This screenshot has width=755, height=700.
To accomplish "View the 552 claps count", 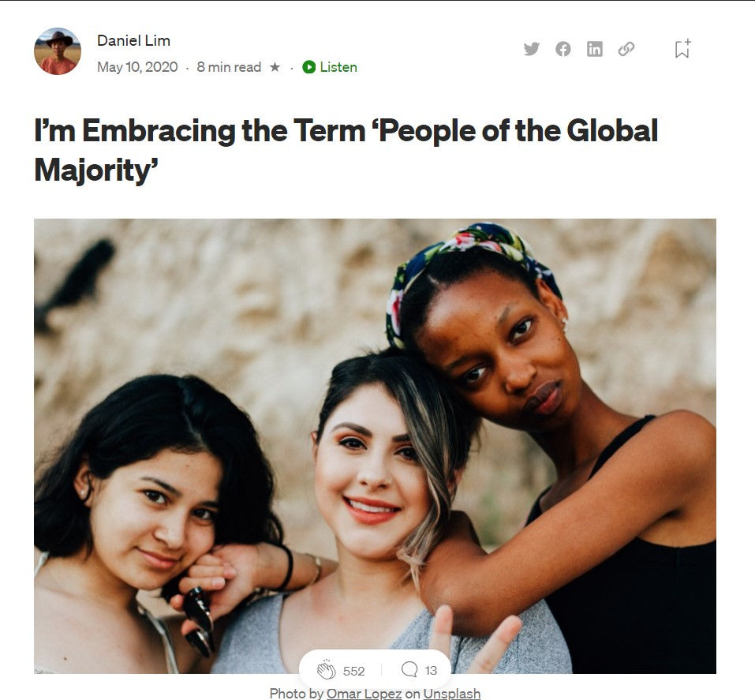I will (x=354, y=671).
